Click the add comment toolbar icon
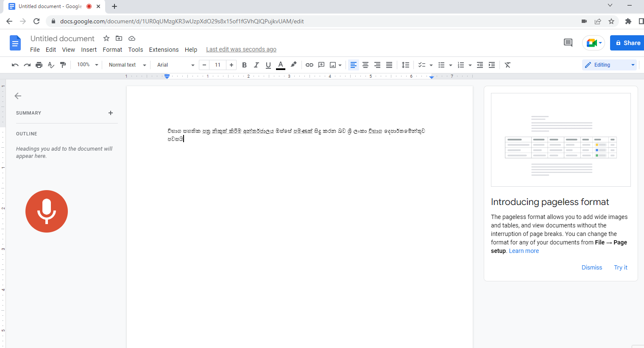The height and width of the screenshot is (348, 644). [321, 65]
